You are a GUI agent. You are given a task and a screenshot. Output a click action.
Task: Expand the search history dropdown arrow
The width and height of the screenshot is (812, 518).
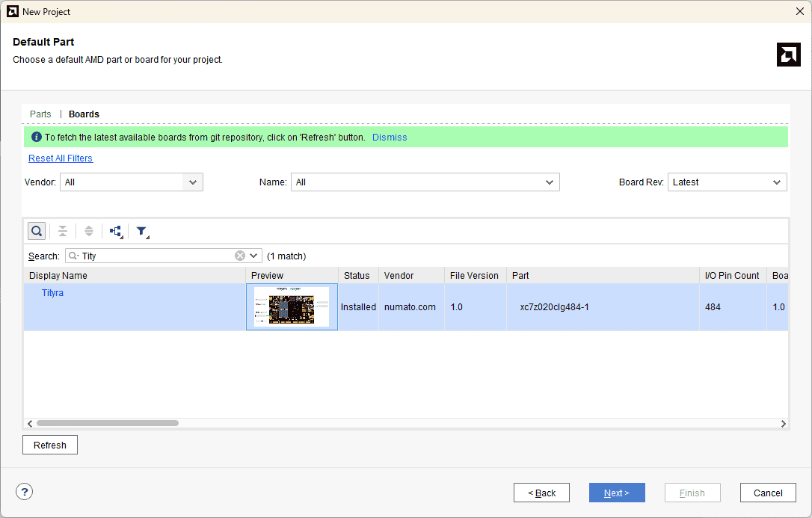point(254,256)
